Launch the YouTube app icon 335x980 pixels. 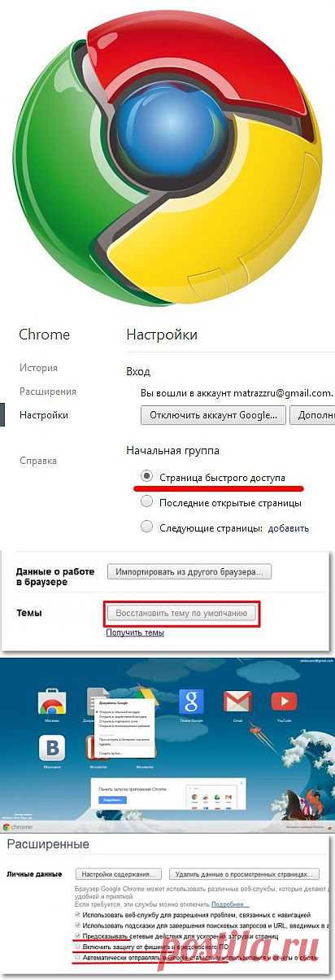click(284, 702)
